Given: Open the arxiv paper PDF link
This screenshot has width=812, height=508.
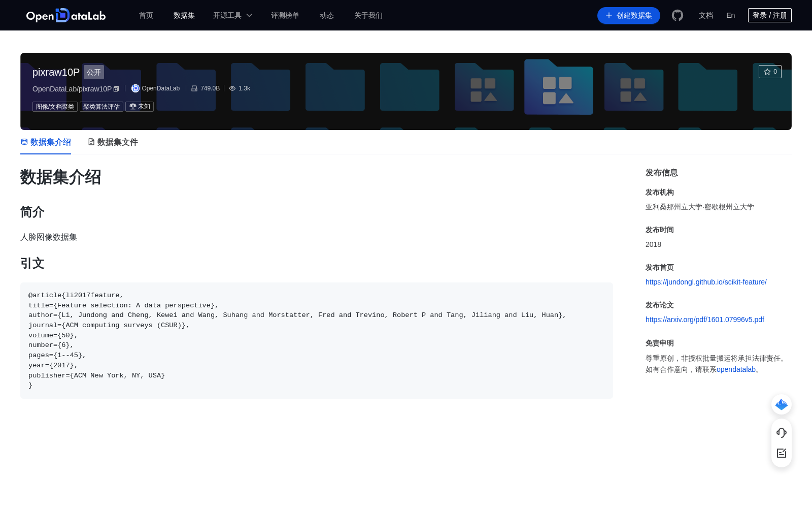Looking at the screenshot, I should 705,320.
